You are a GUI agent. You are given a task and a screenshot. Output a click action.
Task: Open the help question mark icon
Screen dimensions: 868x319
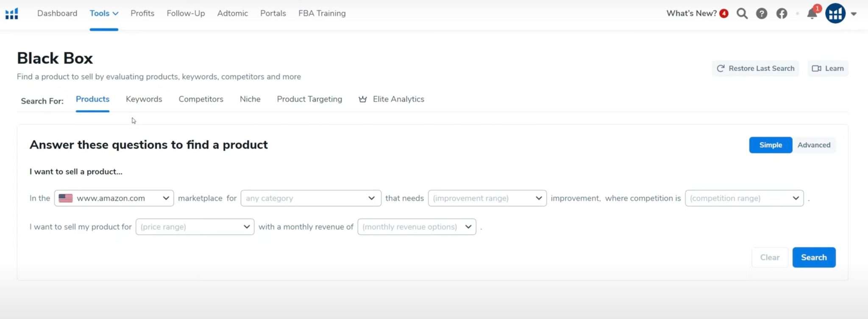pos(761,14)
